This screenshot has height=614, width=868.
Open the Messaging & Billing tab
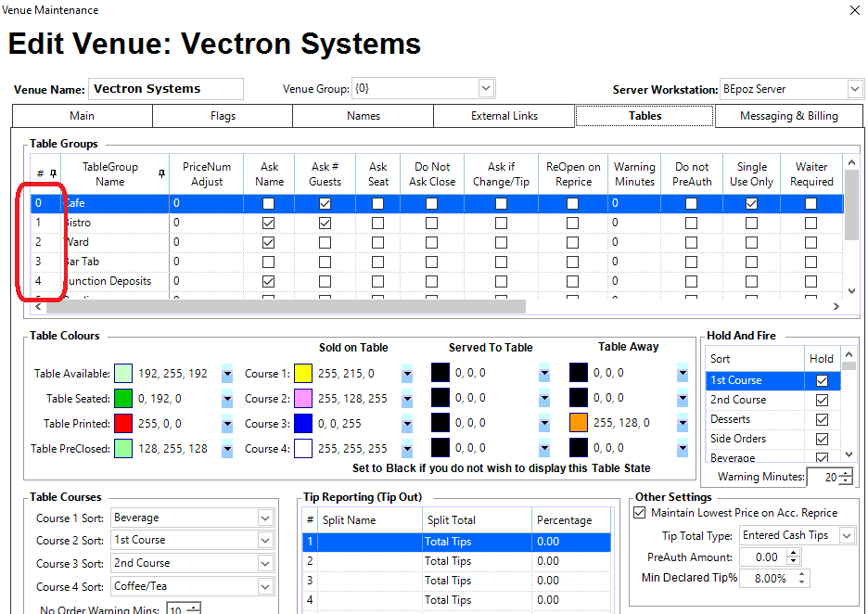pos(789,116)
